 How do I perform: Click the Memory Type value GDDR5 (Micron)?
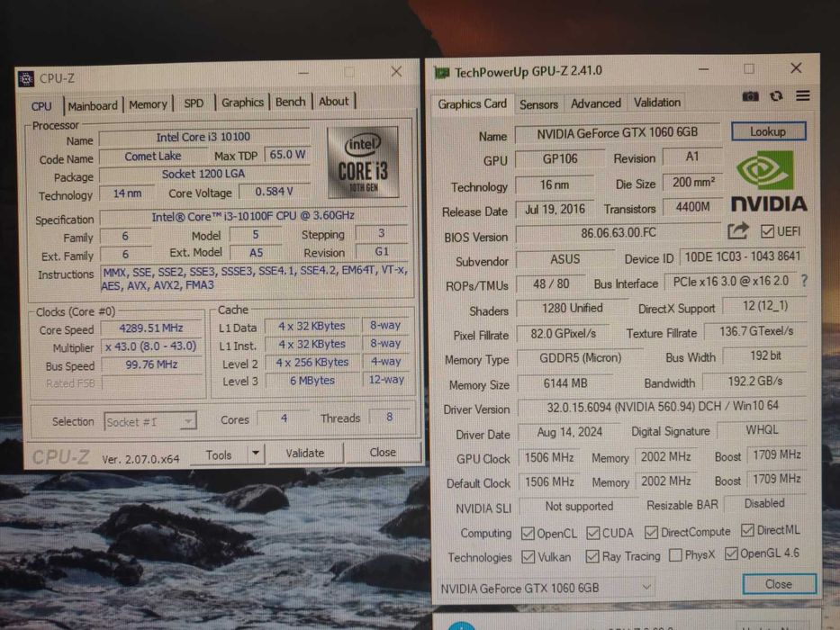coord(580,358)
